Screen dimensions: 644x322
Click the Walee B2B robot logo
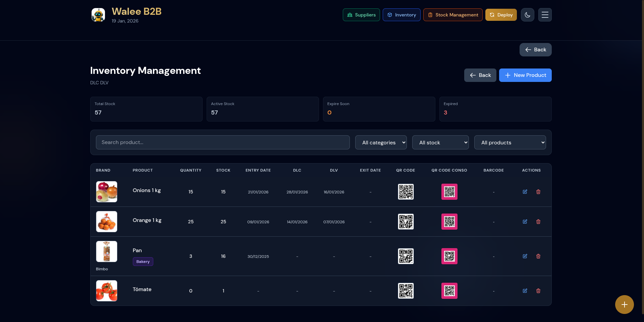click(x=98, y=15)
